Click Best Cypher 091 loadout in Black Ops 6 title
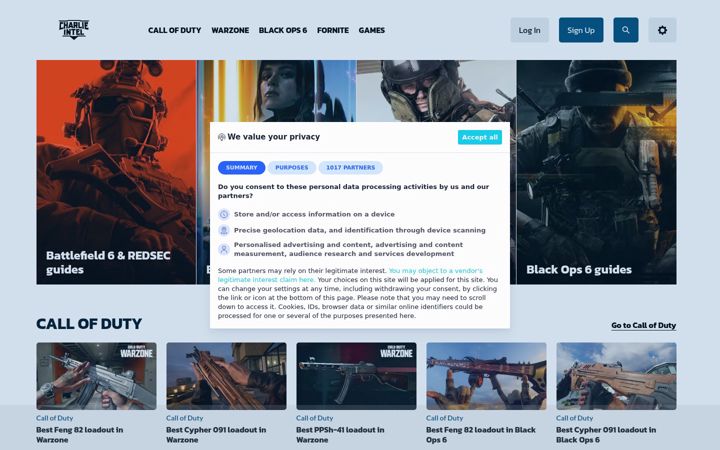Image resolution: width=720 pixels, height=450 pixels. [606, 435]
